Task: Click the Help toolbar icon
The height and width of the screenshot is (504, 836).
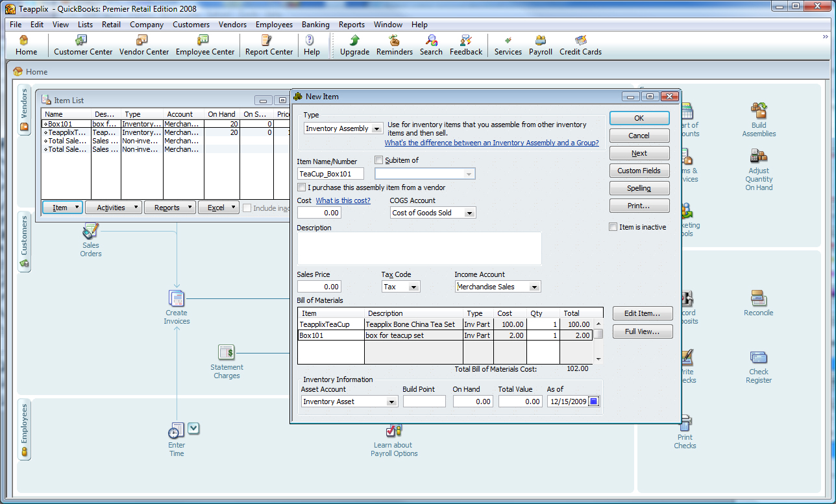Action: 312,45
